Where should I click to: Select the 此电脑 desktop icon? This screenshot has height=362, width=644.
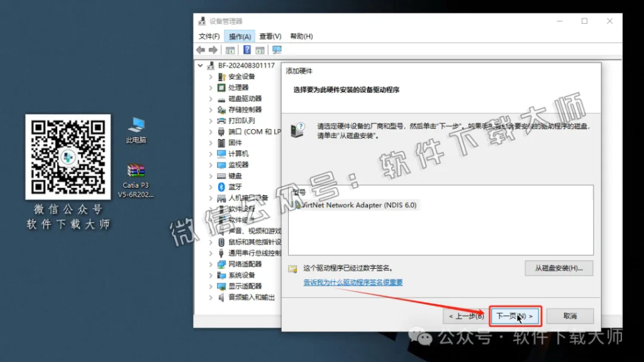coord(136,130)
